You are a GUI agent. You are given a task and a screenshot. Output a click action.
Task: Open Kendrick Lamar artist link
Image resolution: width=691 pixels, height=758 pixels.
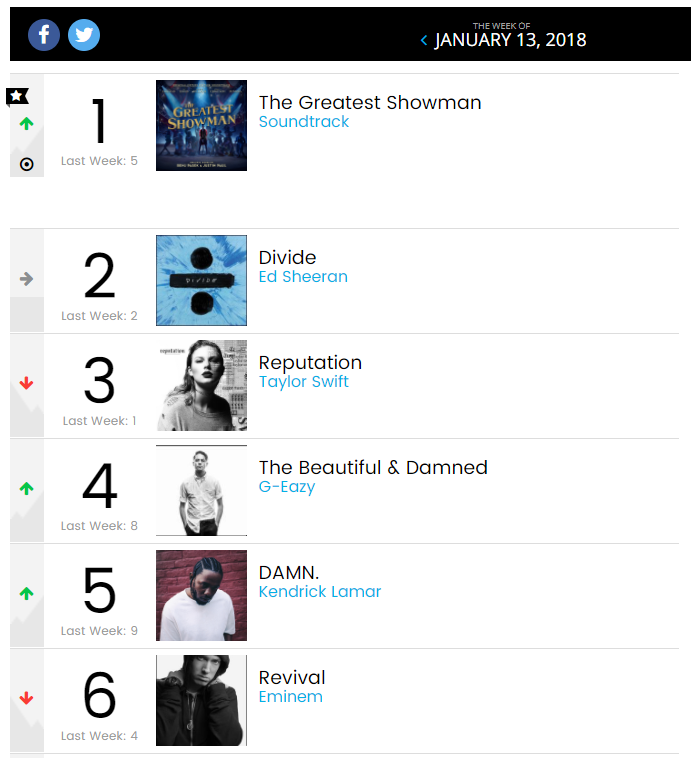(320, 592)
